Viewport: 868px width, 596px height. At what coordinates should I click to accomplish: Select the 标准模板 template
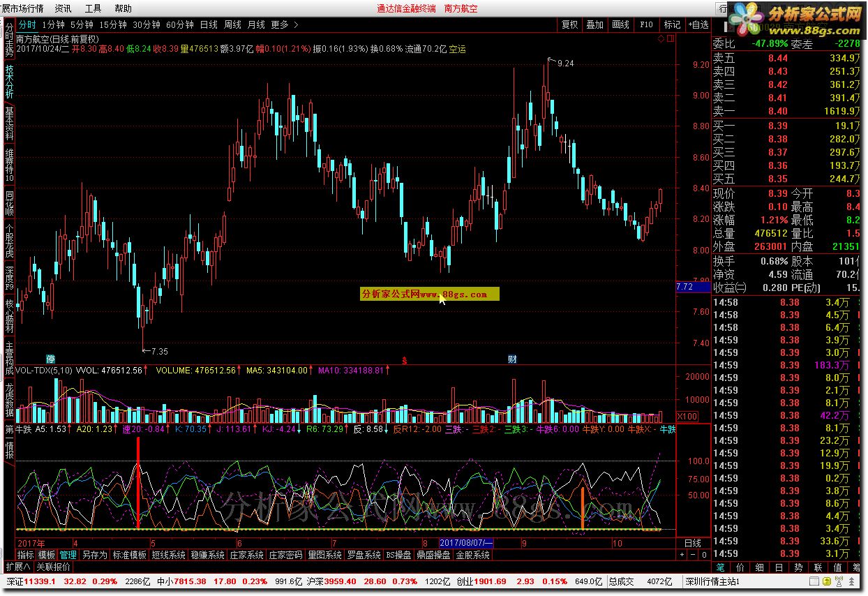point(130,555)
